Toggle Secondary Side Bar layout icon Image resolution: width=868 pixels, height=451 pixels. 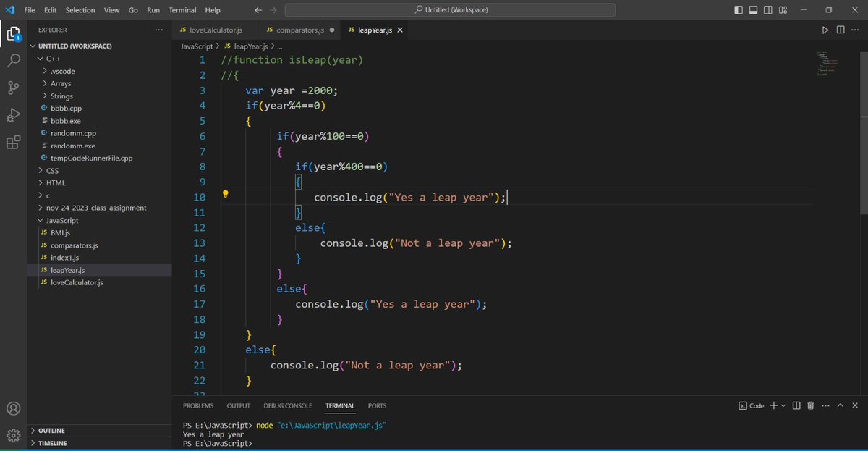pyautogui.click(x=767, y=10)
